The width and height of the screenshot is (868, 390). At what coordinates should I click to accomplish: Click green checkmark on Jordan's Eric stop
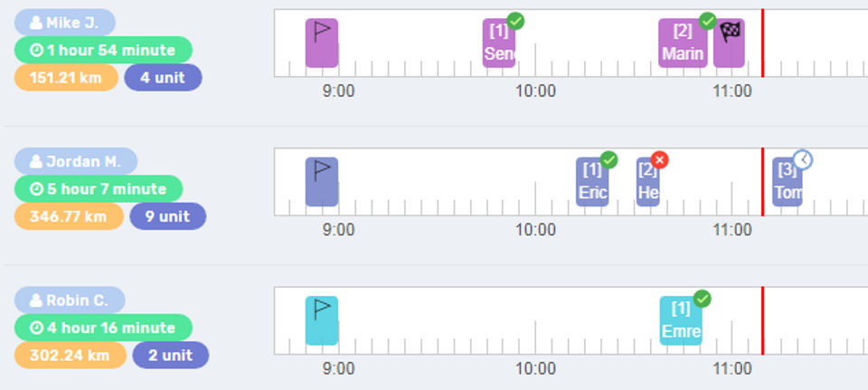point(609,160)
